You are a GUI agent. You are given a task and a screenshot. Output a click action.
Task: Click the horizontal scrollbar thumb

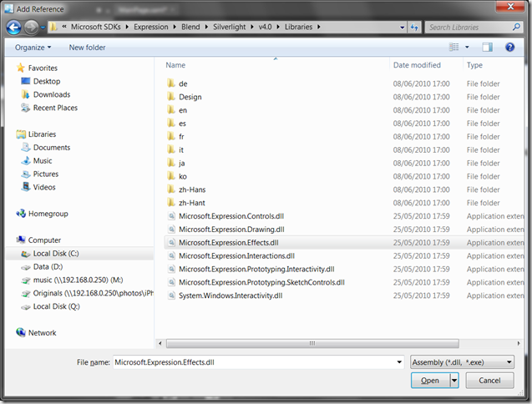[x=312, y=343]
